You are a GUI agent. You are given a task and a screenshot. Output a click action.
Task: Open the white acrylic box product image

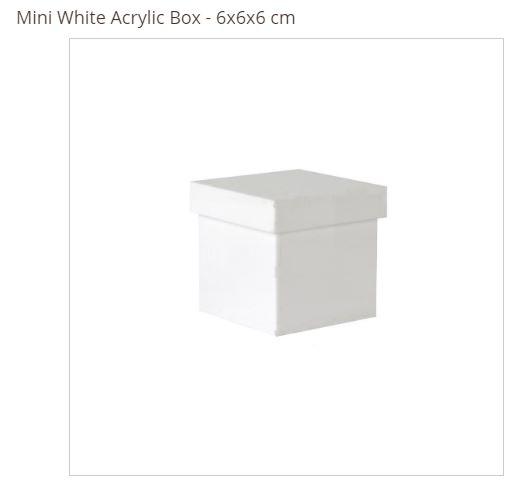click(x=286, y=257)
